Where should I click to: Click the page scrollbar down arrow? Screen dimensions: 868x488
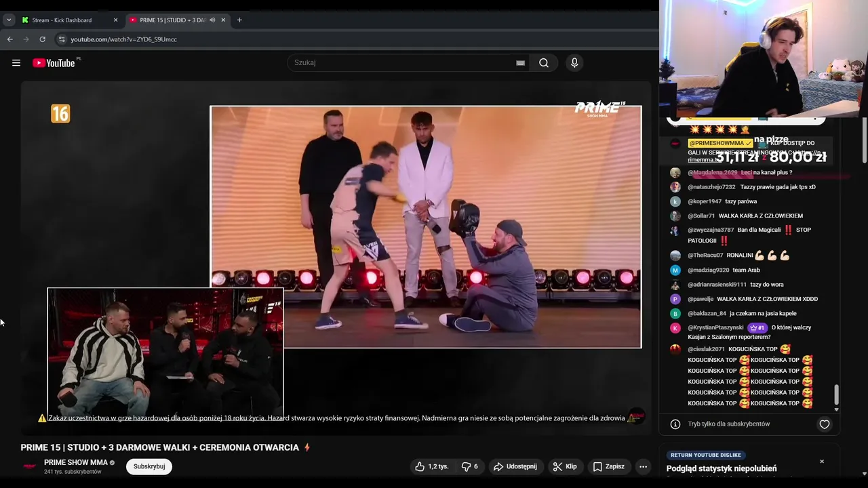(864, 474)
